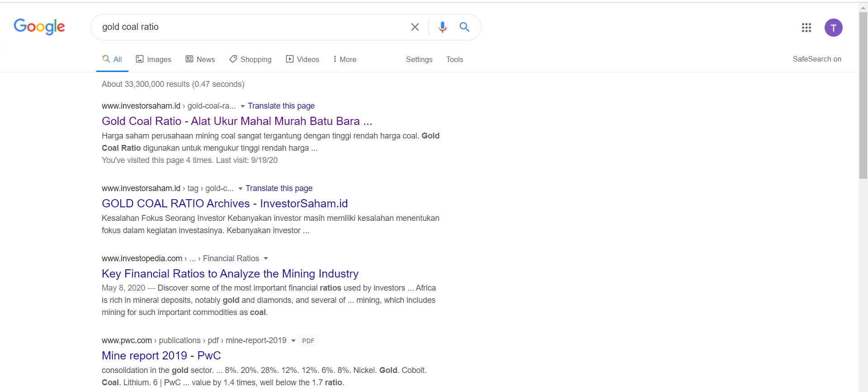Switch to Images results tab

point(154,59)
